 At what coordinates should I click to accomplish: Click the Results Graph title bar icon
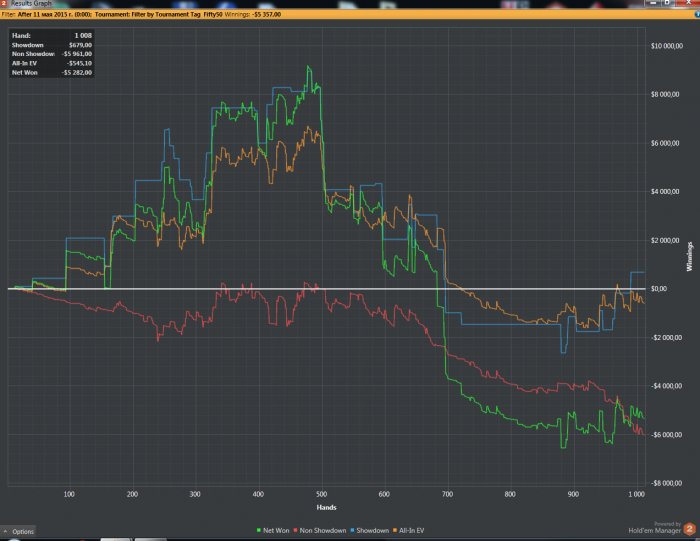pos(5,4)
